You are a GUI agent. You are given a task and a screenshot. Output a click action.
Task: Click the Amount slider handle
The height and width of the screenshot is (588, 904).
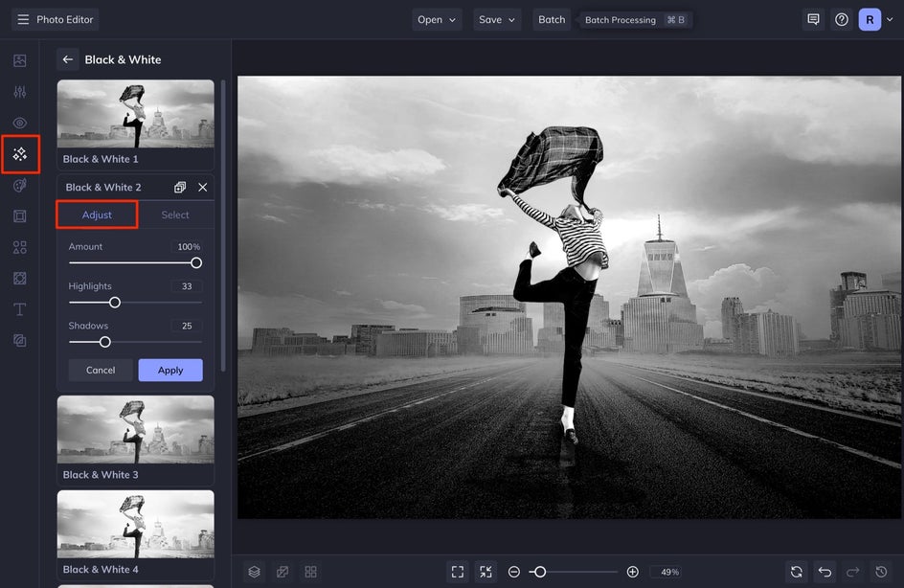[x=196, y=262]
